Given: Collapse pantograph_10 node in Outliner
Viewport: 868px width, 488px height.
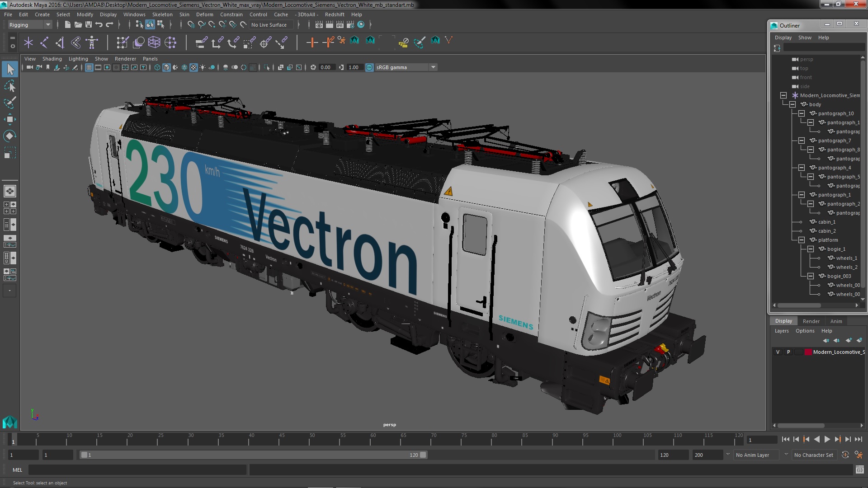Looking at the screenshot, I should pos(802,113).
